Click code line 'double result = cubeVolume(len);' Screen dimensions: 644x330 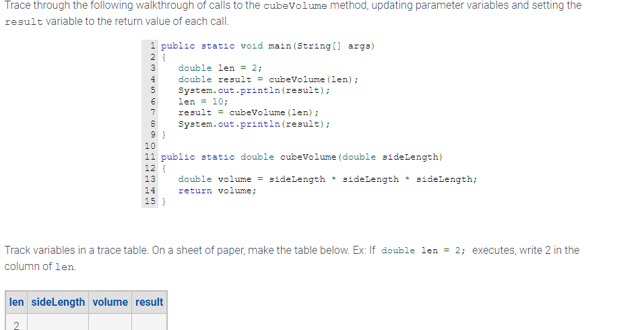point(268,79)
